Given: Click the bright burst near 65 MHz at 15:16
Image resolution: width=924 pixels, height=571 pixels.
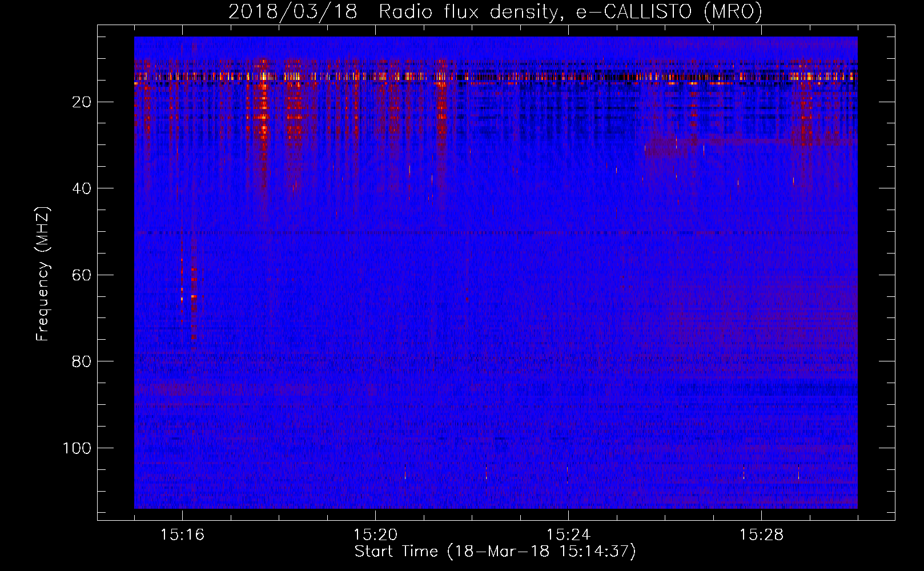Looking at the screenshot, I should 194,297.
